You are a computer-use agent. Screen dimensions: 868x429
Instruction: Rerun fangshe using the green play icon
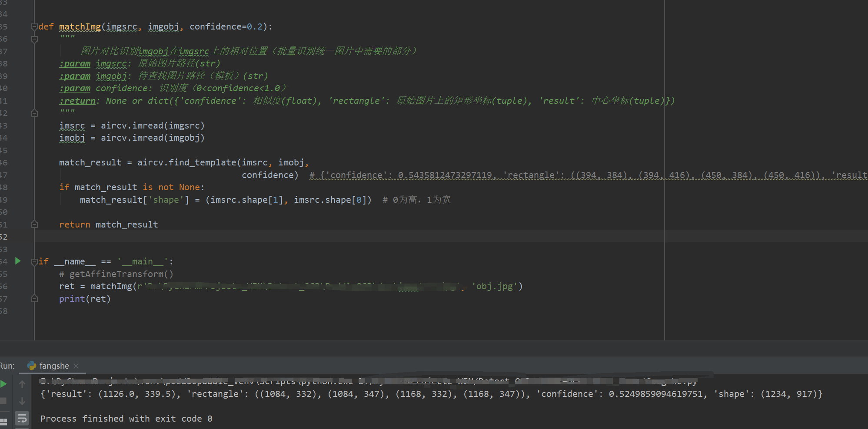tap(4, 383)
